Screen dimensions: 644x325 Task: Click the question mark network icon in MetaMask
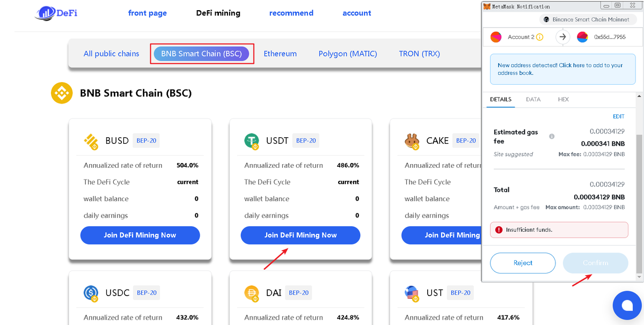click(x=547, y=20)
